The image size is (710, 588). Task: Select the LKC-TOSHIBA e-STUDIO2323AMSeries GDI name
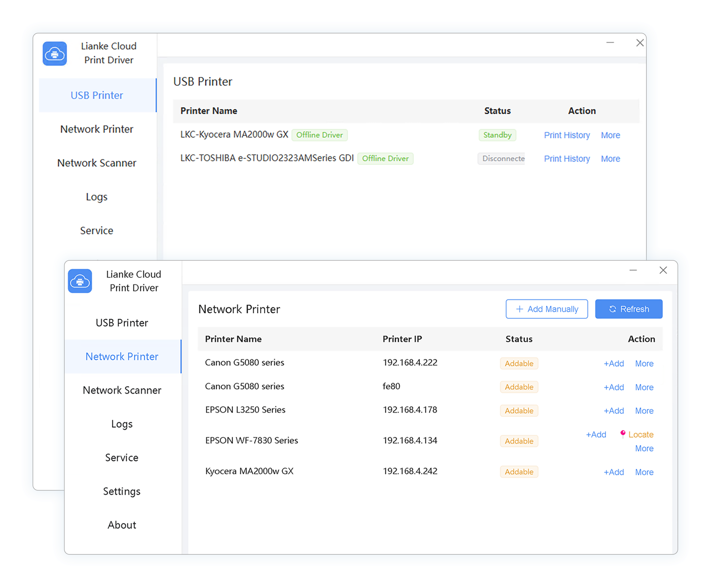coord(267,158)
